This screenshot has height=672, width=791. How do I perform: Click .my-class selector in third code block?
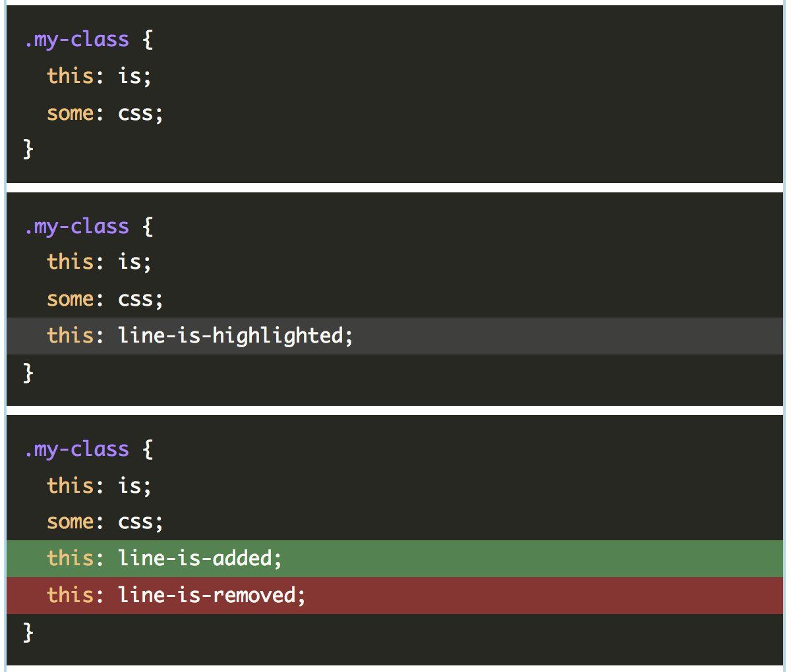76,449
